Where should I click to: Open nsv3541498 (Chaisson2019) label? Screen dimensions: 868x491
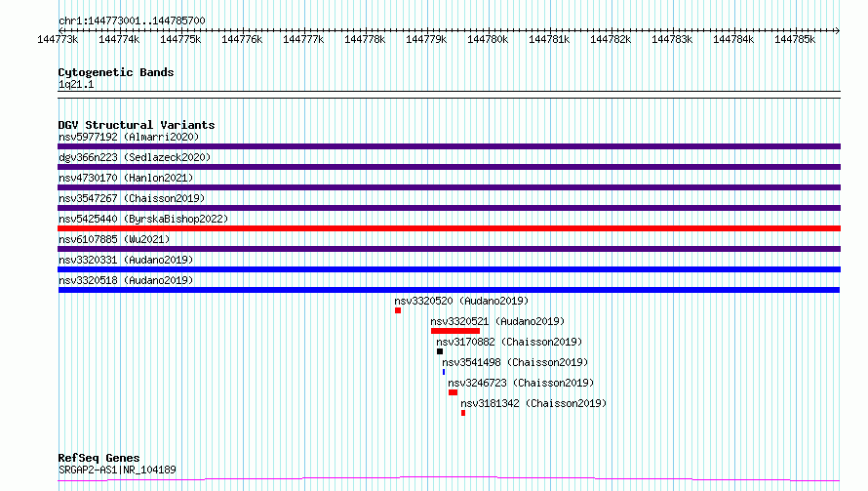point(515,362)
